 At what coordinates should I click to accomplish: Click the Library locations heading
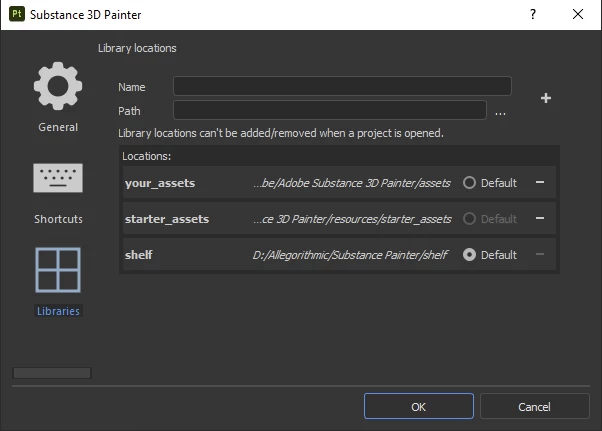click(x=137, y=48)
